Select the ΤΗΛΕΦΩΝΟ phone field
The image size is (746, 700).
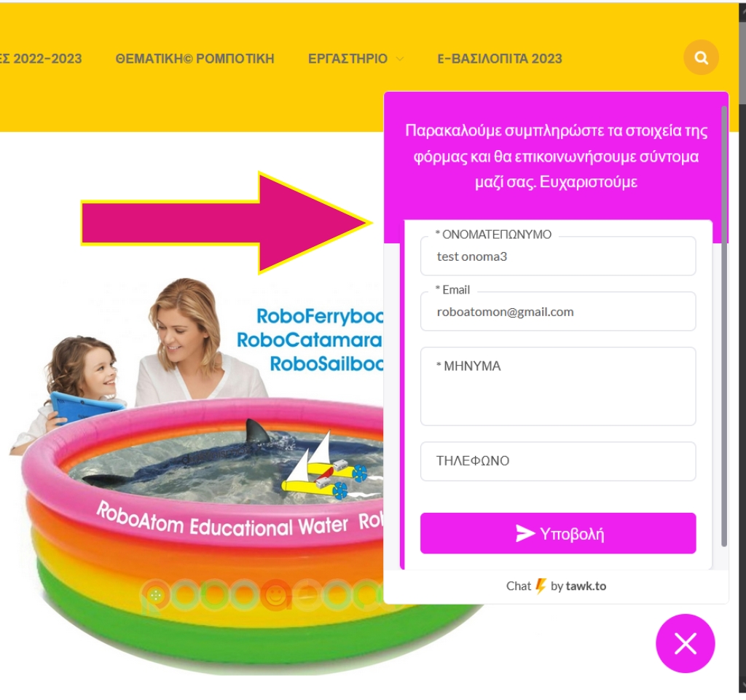[558, 461]
